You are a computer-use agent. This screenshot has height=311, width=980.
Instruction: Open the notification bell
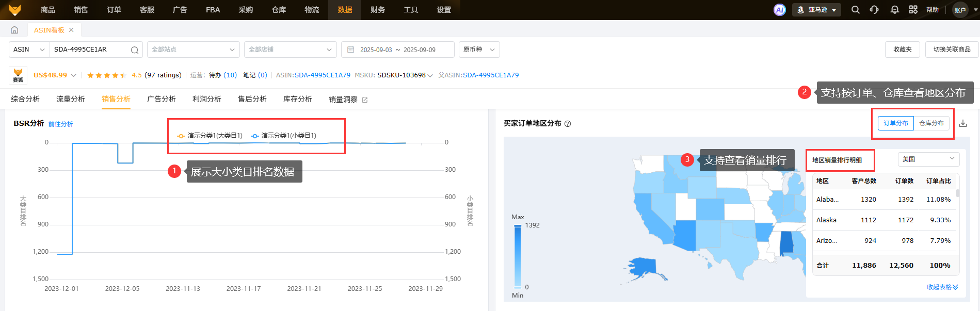click(x=894, y=10)
